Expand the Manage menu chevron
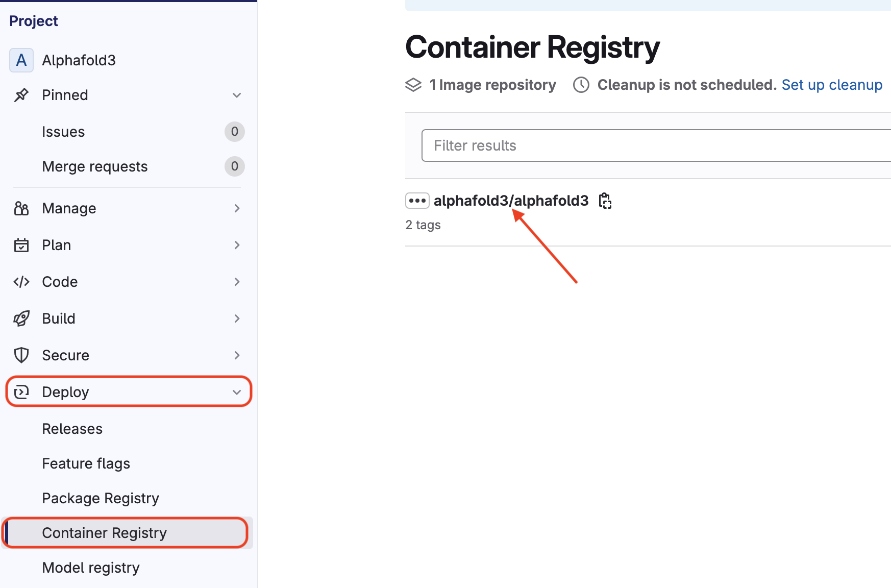This screenshot has width=891, height=588. click(237, 208)
